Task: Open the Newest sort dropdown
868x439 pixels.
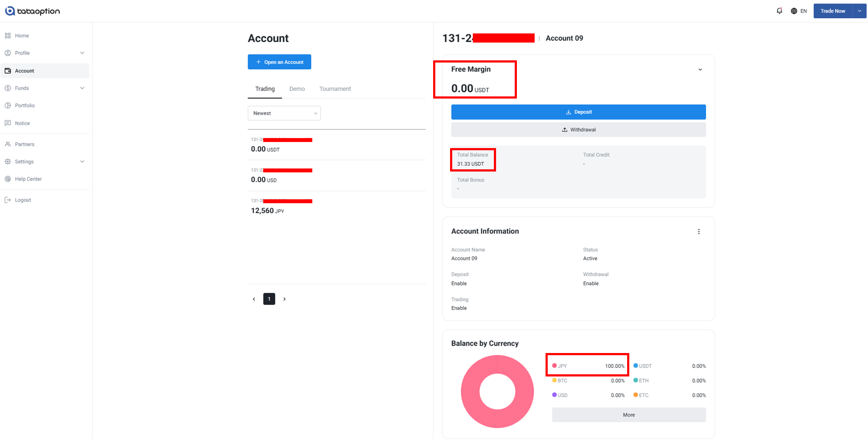Action: coord(284,113)
